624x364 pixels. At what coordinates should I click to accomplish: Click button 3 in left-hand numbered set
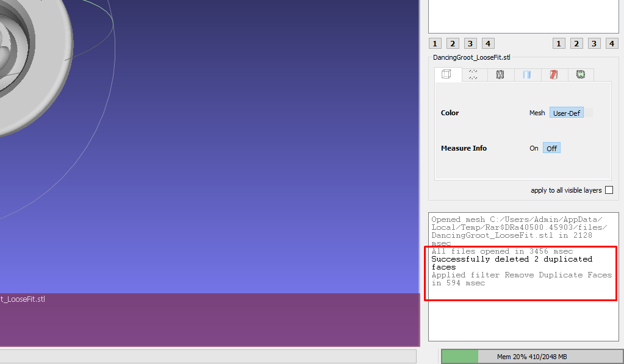(x=470, y=43)
